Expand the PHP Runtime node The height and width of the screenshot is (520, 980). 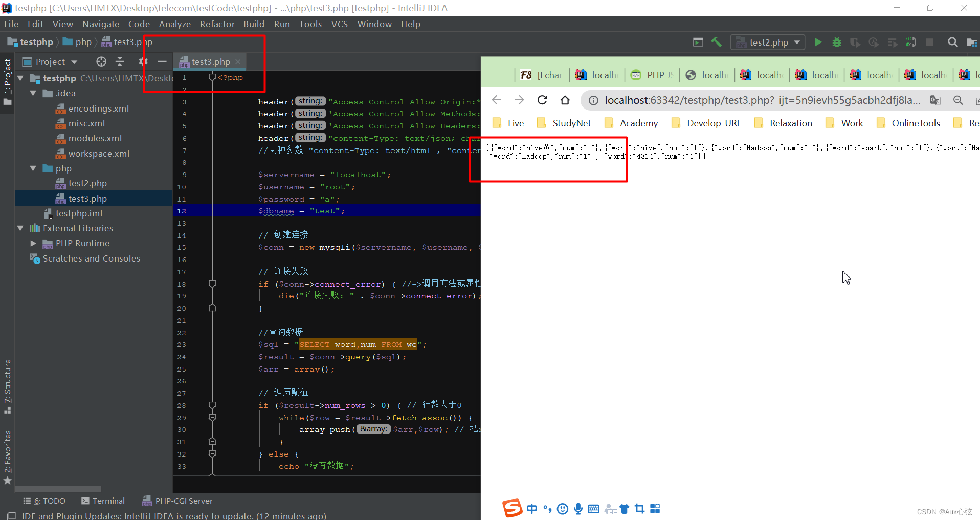pos(33,243)
